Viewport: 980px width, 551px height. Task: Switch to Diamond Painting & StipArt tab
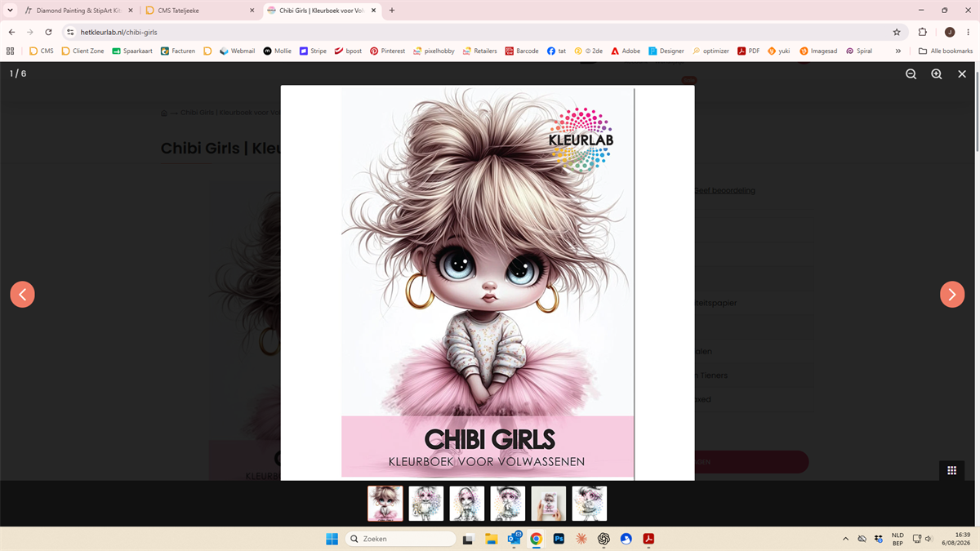coord(78,11)
